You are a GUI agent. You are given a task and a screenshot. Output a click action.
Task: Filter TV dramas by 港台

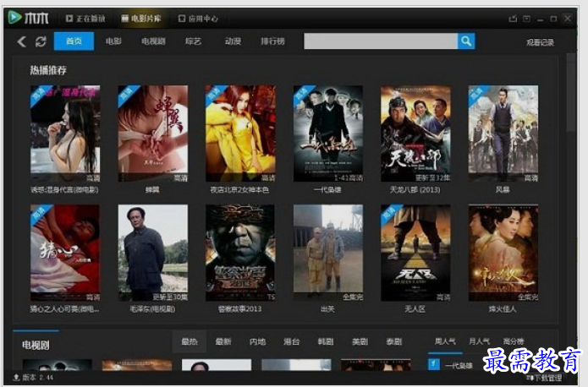pos(292,341)
